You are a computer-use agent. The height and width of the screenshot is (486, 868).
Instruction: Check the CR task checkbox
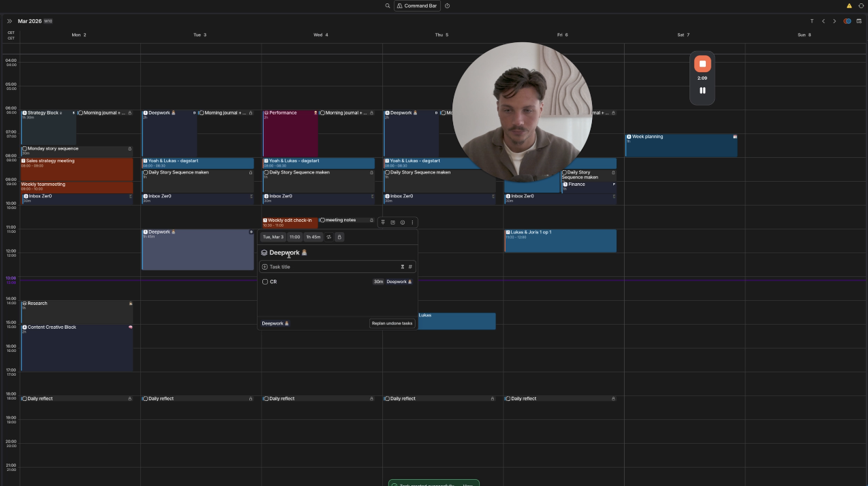point(265,282)
